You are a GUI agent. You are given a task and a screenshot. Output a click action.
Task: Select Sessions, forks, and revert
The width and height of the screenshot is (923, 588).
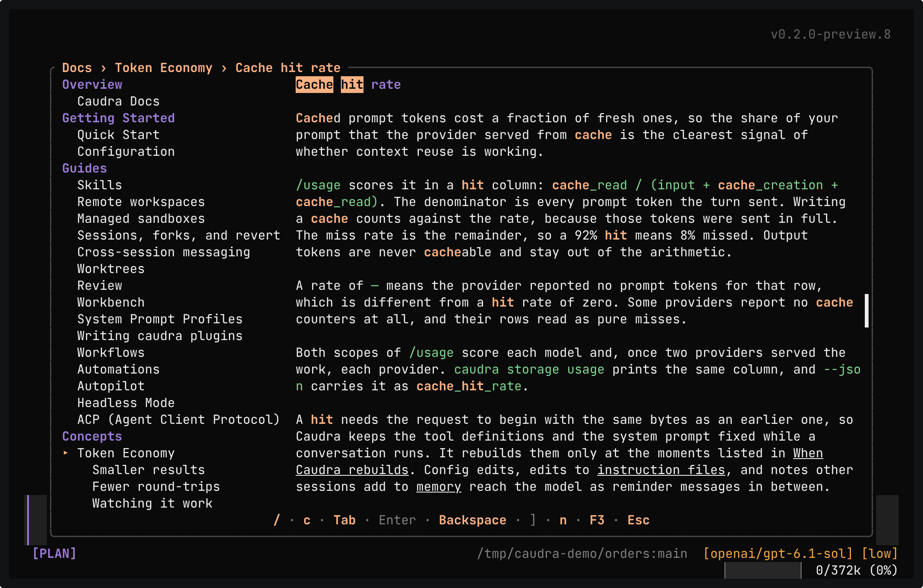pos(179,235)
